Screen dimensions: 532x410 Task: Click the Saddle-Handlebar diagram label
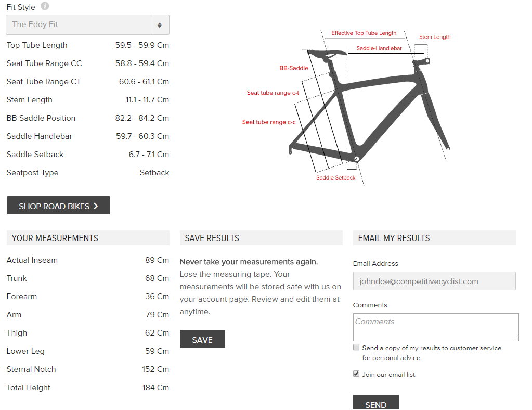click(379, 49)
